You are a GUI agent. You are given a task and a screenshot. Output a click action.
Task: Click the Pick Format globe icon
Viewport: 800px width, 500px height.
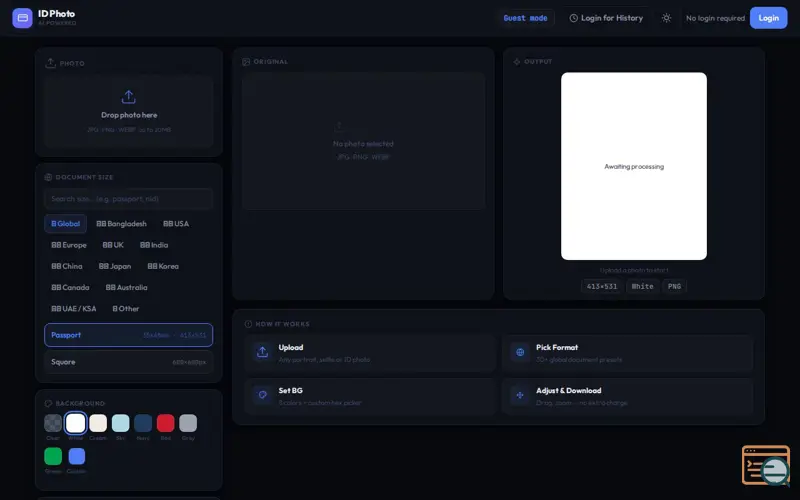(x=520, y=352)
